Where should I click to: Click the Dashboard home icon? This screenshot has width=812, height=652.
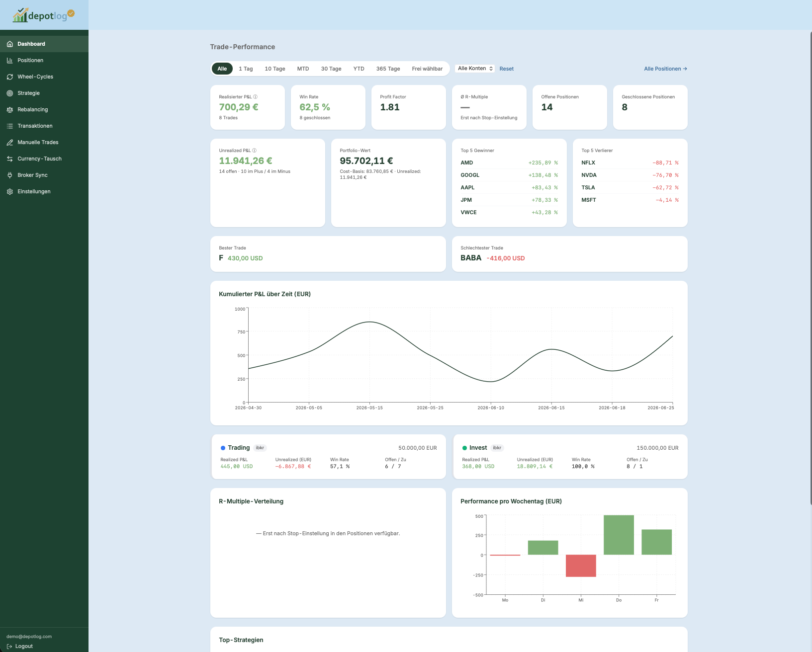click(10, 44)
